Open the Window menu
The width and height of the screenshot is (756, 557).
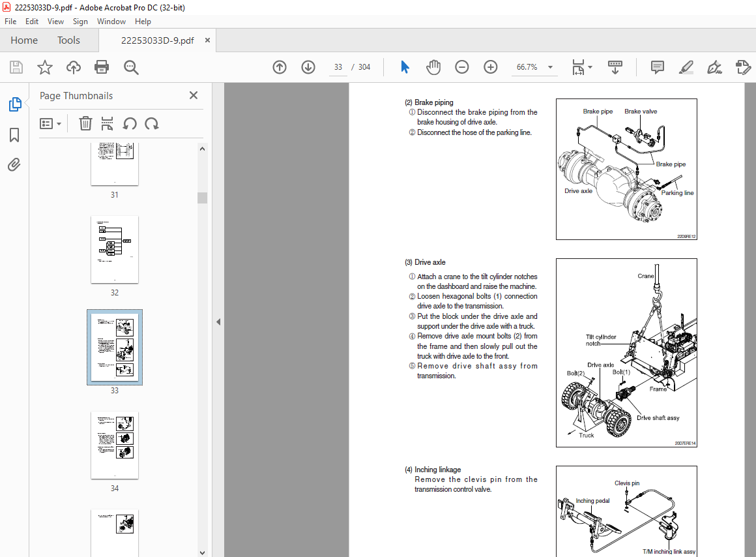(111, 22)
